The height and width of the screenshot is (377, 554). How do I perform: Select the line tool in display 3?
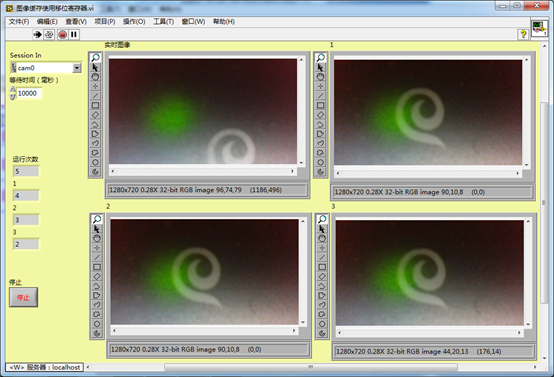322,257
